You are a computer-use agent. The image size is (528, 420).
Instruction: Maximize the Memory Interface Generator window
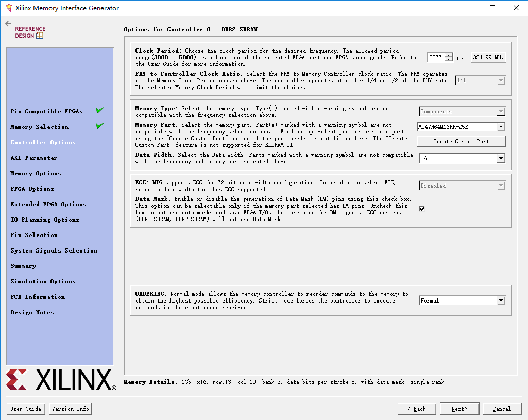pos(492,8)
